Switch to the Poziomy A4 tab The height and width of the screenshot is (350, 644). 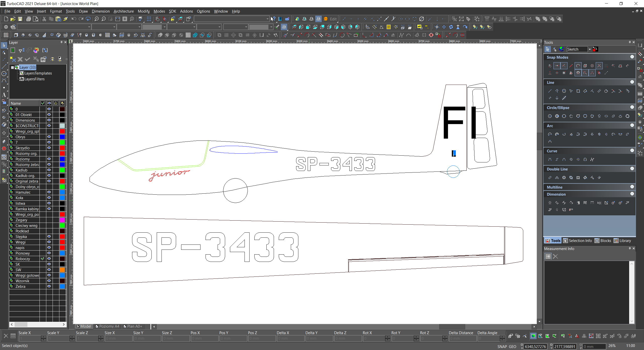point(107,326)
